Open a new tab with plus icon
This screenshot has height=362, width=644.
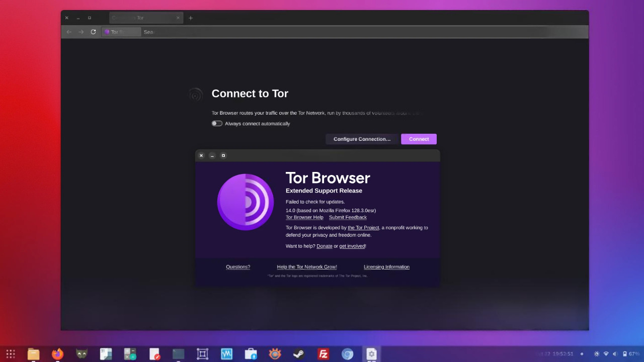point(191,18)
